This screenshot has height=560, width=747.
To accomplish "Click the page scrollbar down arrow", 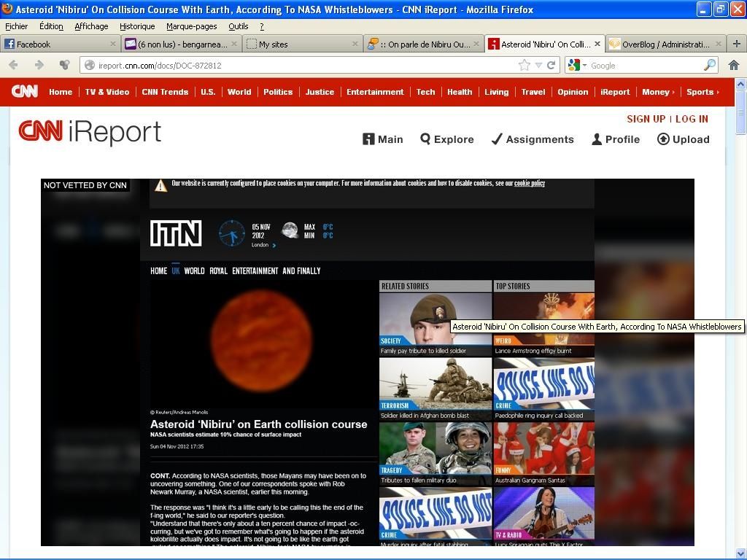I will (x=741, y=553).
